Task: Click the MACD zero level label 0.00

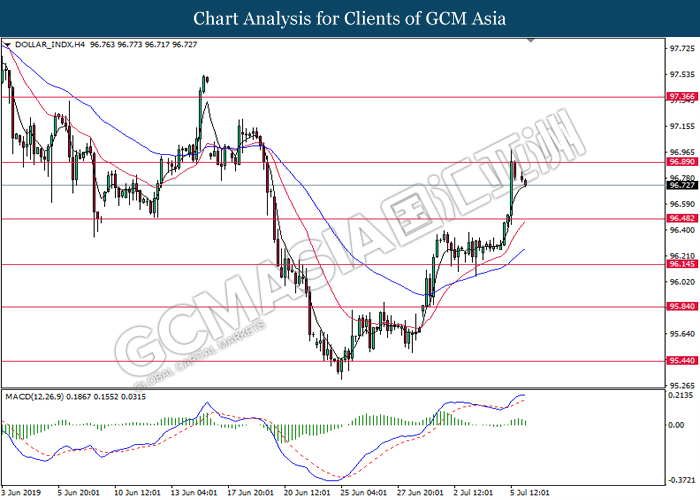Action: (x=676, y=425)
